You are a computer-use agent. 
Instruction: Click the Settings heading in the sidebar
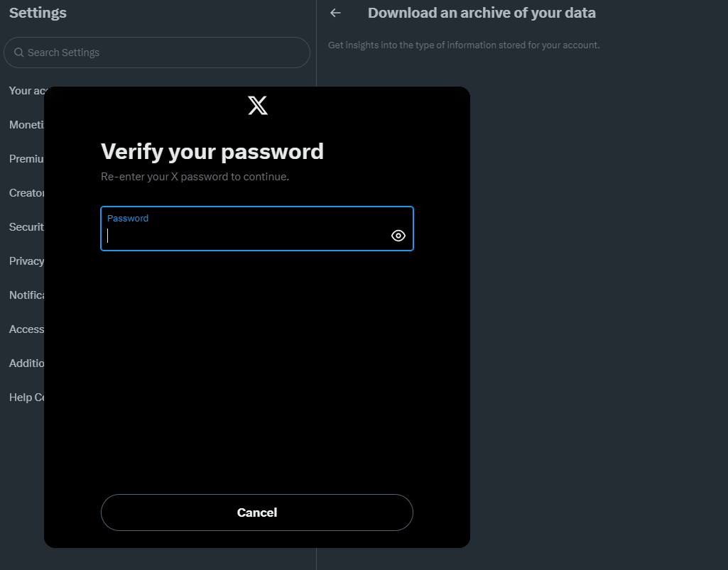(38, 13)
